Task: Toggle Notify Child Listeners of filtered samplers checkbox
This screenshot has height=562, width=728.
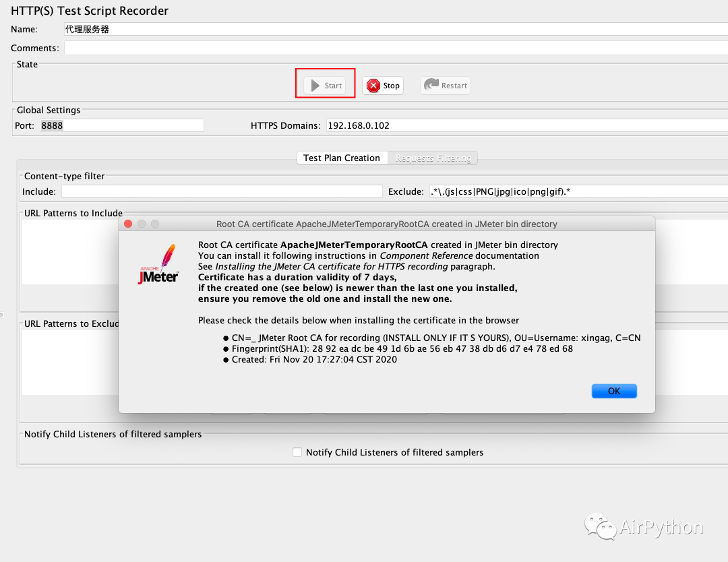Action: [x=297, y=452]
